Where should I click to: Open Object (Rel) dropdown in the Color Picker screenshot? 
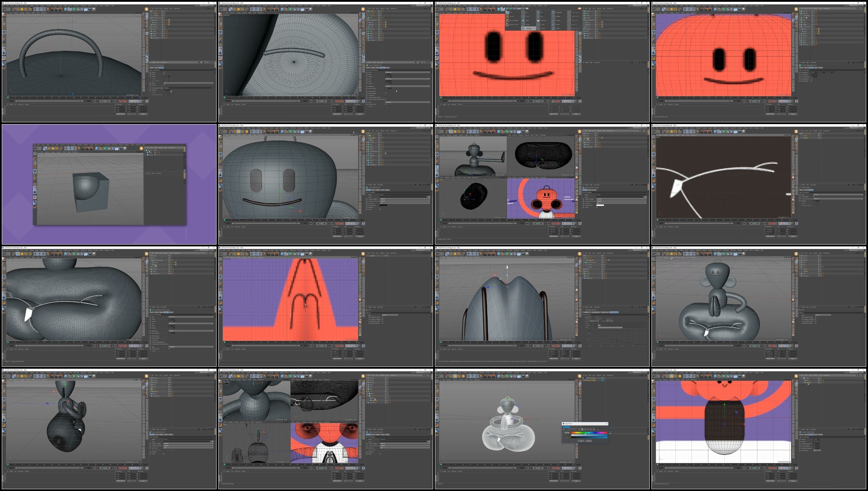(553, 481)
